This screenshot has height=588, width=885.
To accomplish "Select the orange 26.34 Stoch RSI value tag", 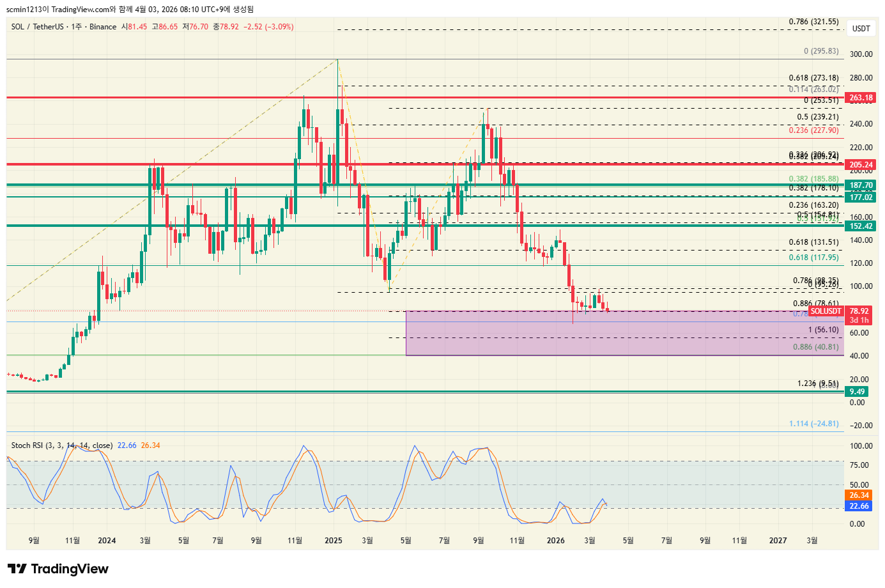I will (859, 495).
